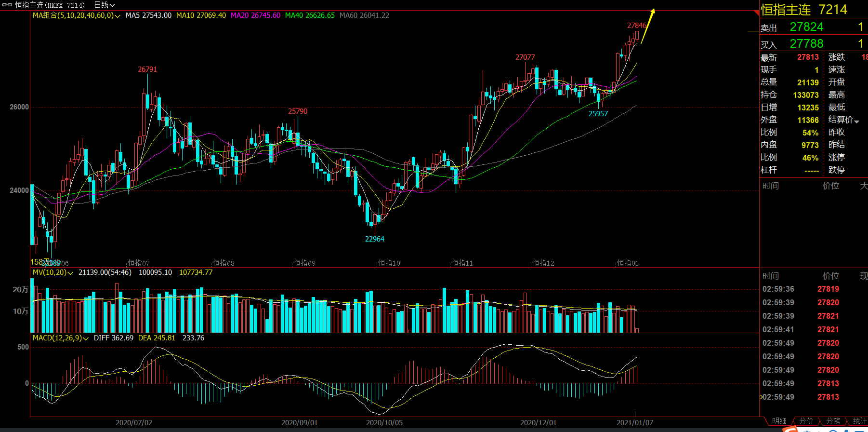Viewport: 868px width, 432px height.
Task: Click the 昨结 label
Action: click(837, 145)
